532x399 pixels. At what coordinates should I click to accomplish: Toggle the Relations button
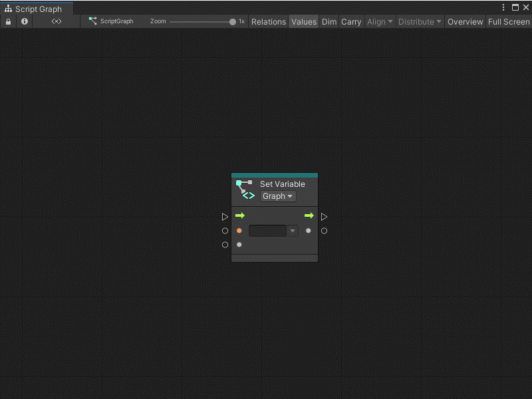269,22
